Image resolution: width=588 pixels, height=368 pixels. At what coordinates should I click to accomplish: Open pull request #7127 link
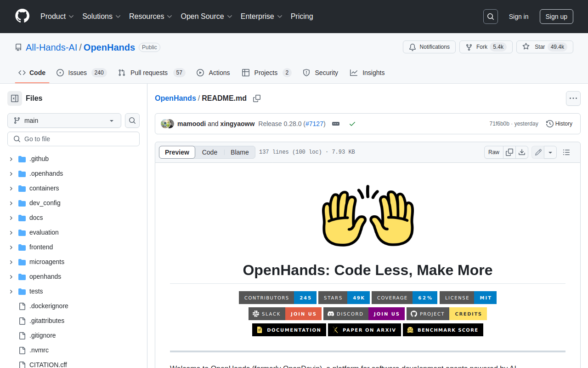point(314,124)
